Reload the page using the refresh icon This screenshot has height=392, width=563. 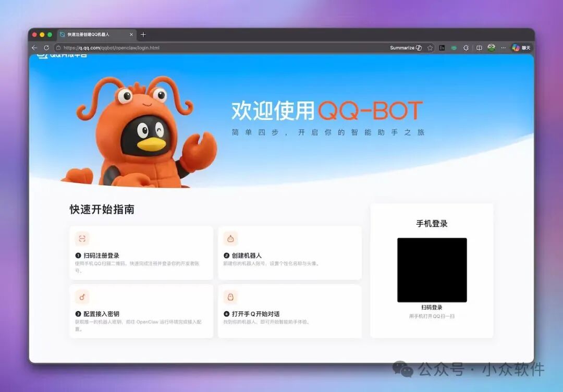click(46, 47)
